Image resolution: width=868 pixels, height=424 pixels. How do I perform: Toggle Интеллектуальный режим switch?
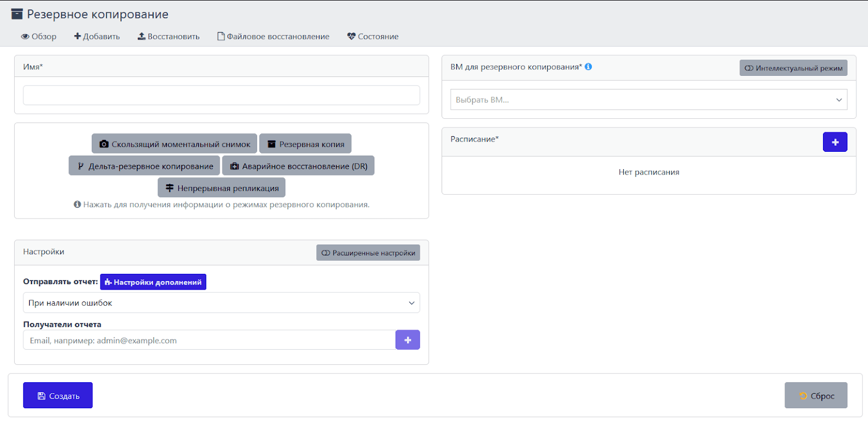tap(793, 68)
